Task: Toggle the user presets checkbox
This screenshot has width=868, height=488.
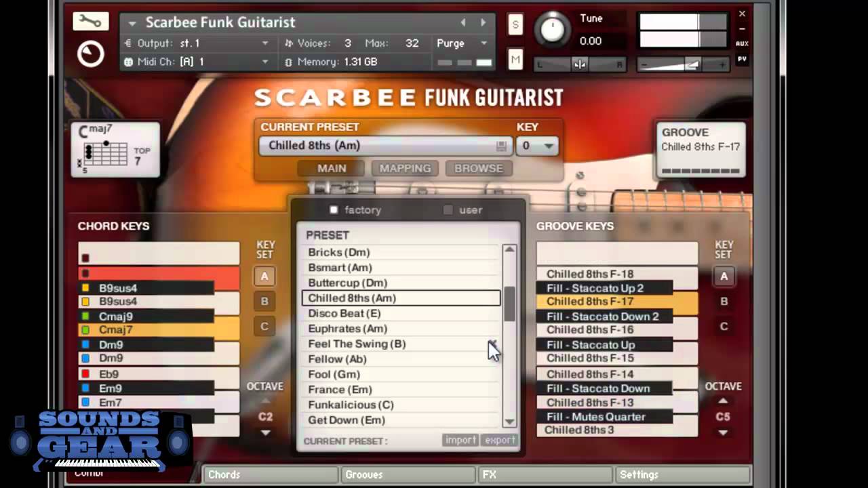Action: coord(448,210)
